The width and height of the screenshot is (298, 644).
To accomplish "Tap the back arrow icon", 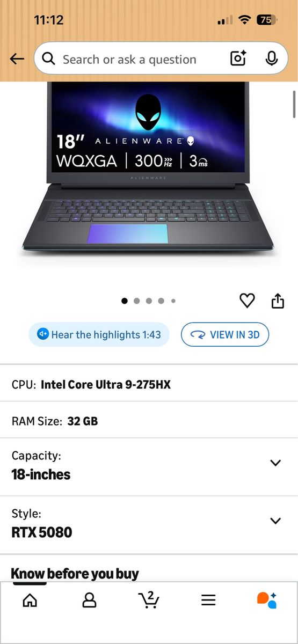I will [x=17, y=59].
